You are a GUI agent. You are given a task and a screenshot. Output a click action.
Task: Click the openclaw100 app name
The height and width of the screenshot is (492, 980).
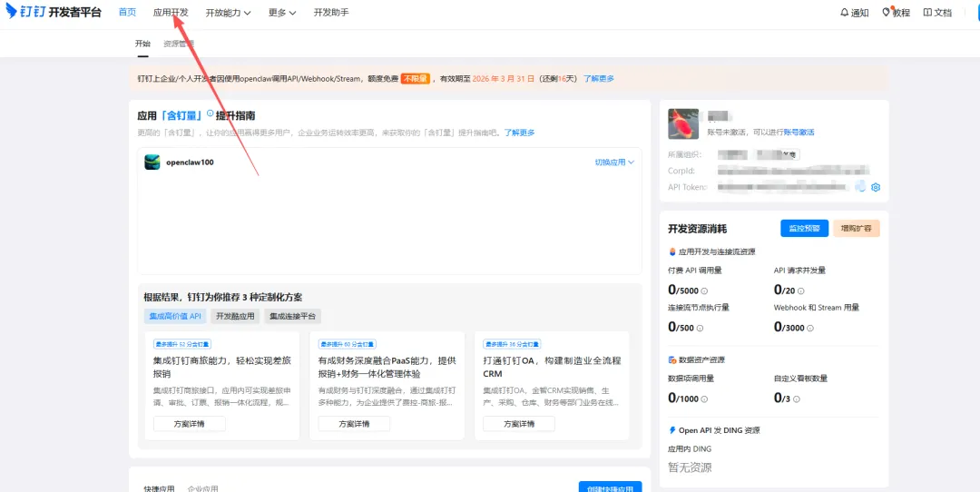pos(190,162)
